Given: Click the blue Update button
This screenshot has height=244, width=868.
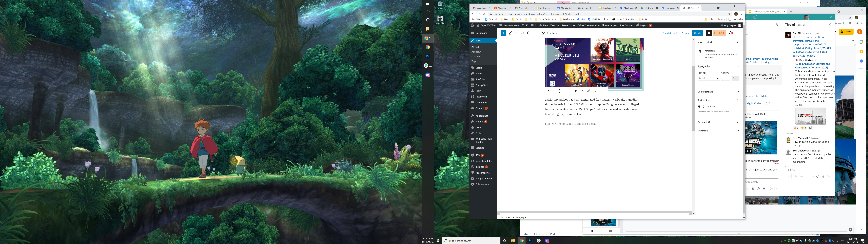Looking at the screenshot, I should [x=697, y=33].
